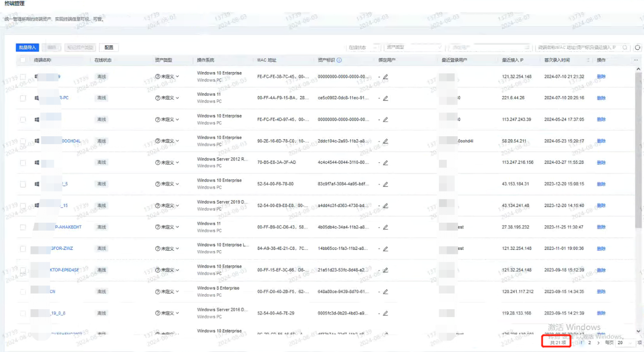This screenshot has width=644, height=352.
Task: Click question icon of 未定义 in 119.28.133.168 row
Action: coord(158,313)
